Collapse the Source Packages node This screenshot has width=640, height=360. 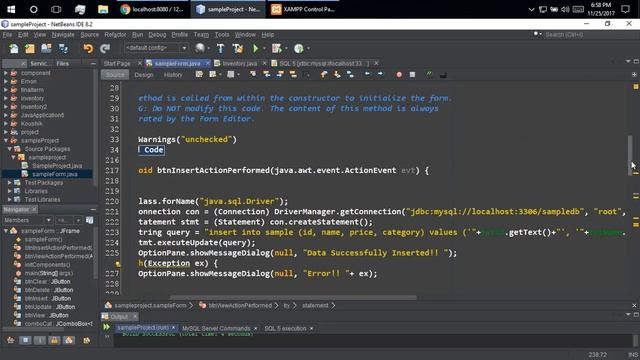[9, 149]
